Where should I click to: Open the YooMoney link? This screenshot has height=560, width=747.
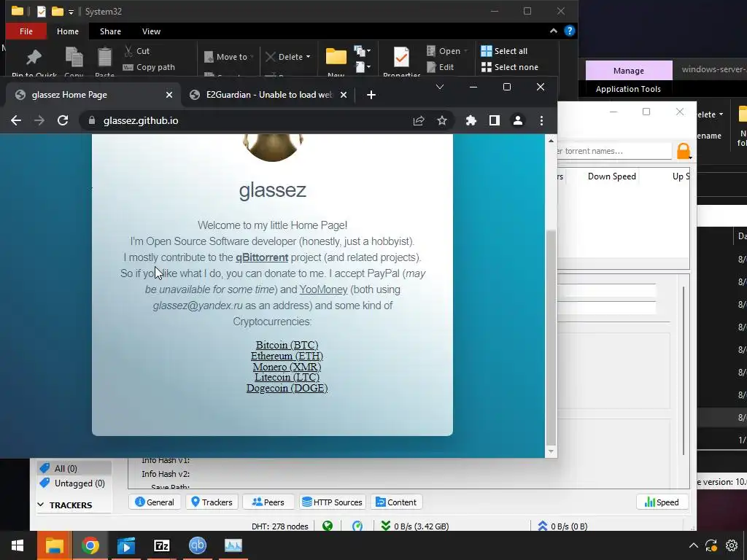(x=323, y=289)
